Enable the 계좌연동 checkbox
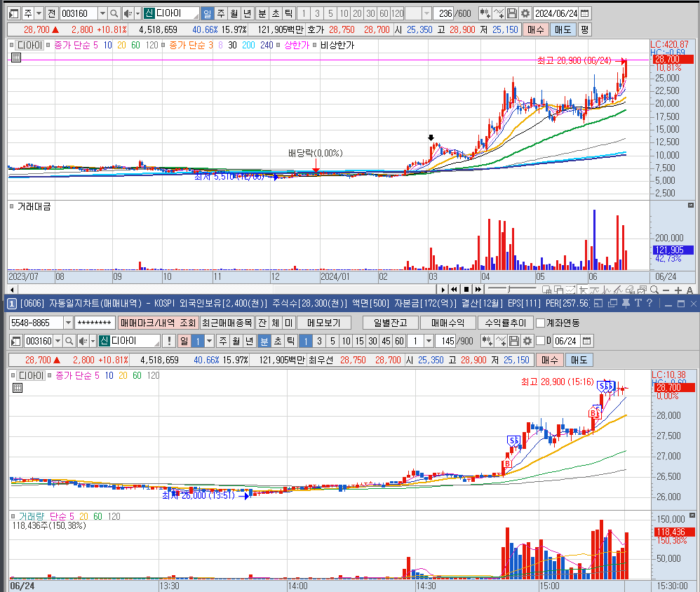Image resolution: width=700 pixels, height=592 pixels. (541, 323)
